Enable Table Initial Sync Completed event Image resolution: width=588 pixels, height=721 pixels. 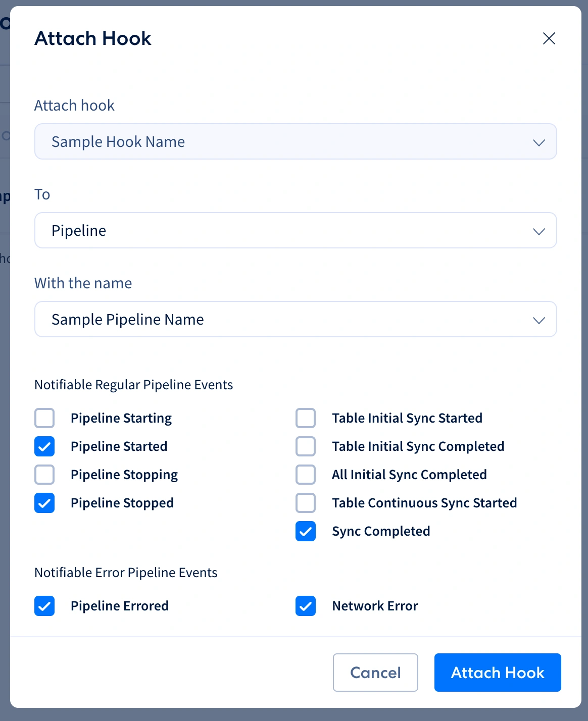click(306, 446)
